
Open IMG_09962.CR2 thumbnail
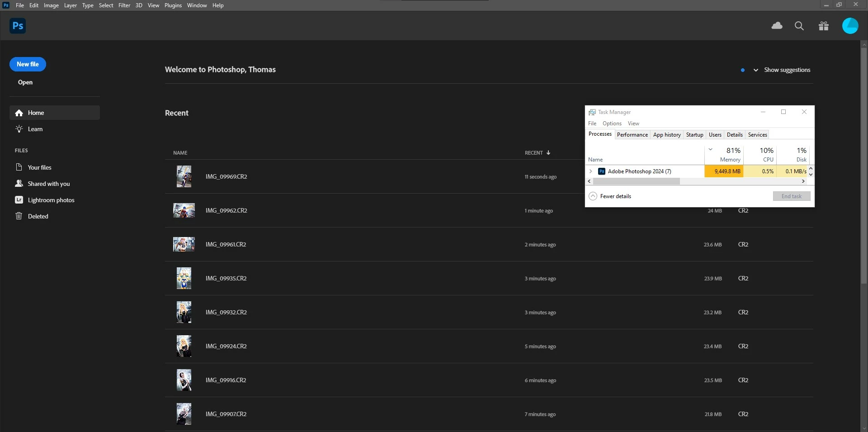[x=184, y=210]
